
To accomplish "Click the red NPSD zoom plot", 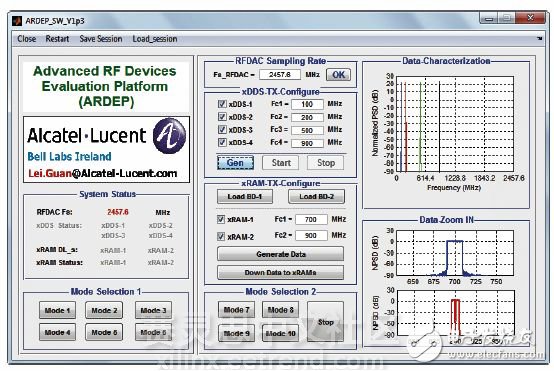I will [x=455, y=313].
